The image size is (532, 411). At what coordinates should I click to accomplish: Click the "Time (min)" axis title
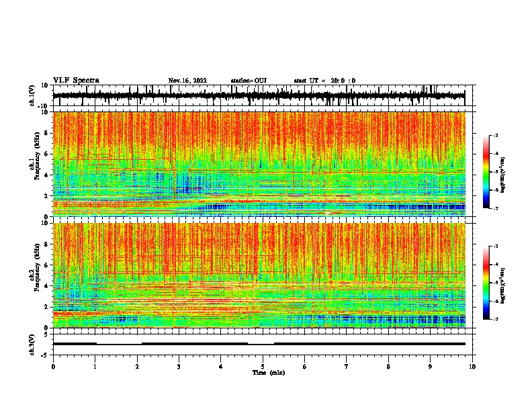tap(269, 373)
